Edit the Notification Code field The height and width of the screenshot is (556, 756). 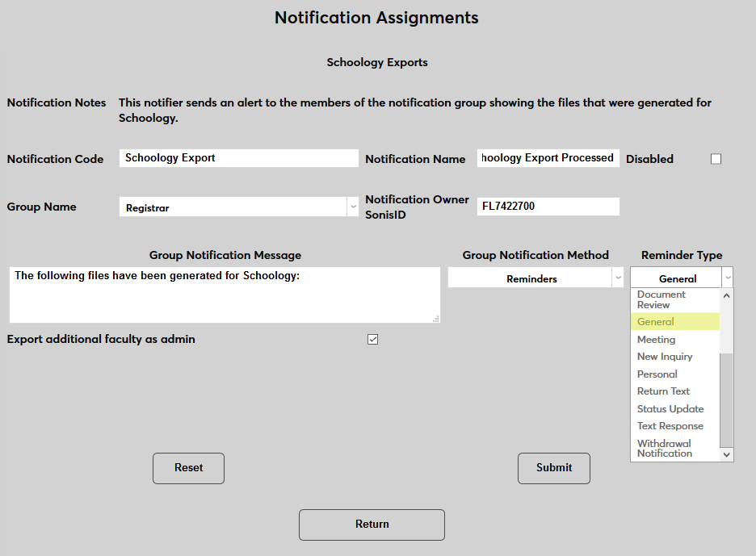(x=238, y=158)
